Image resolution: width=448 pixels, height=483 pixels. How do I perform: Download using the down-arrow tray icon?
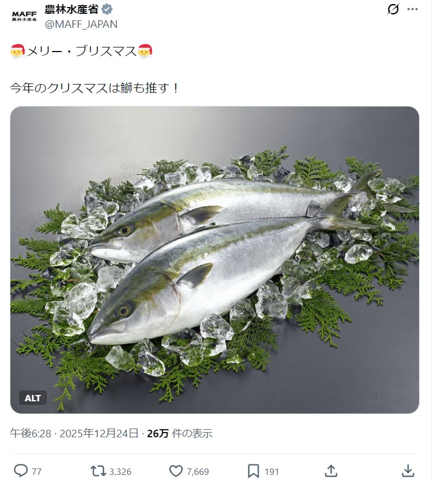[x=408, y=471]
